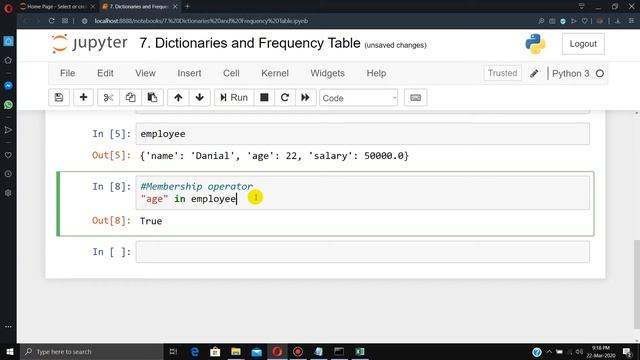640x360 pixels.
Task: Click the Jupyter logo
Action: click(89, 43)
